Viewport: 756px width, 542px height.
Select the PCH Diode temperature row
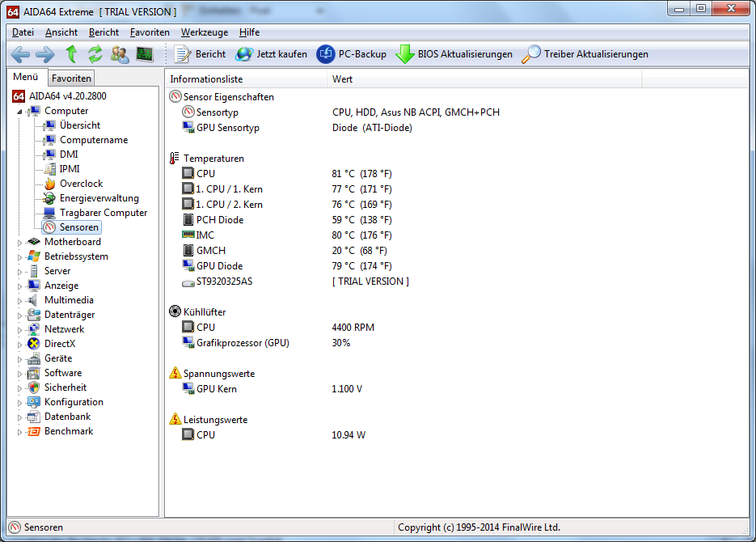click(287, 220)
